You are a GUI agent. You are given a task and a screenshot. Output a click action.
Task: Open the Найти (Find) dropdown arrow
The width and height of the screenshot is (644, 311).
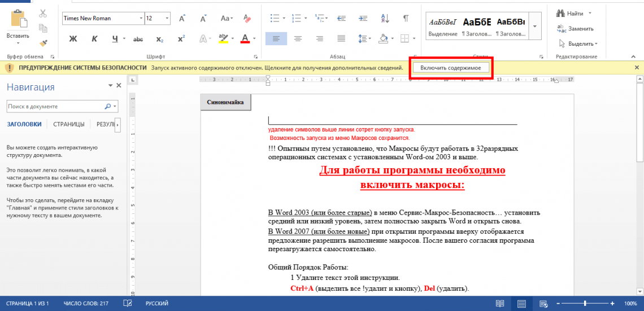(x=590, y=14)
